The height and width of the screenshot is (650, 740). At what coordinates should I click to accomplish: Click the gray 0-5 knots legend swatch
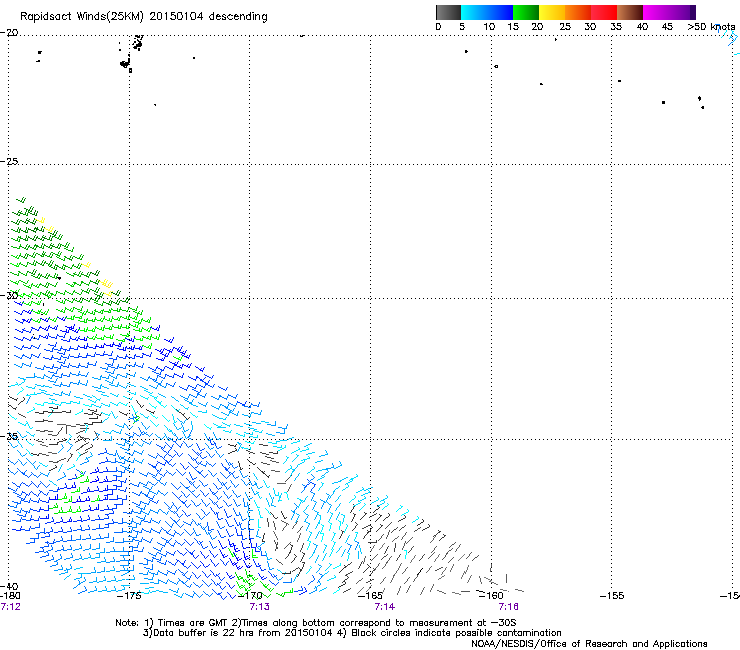click(x=448, y=12)
